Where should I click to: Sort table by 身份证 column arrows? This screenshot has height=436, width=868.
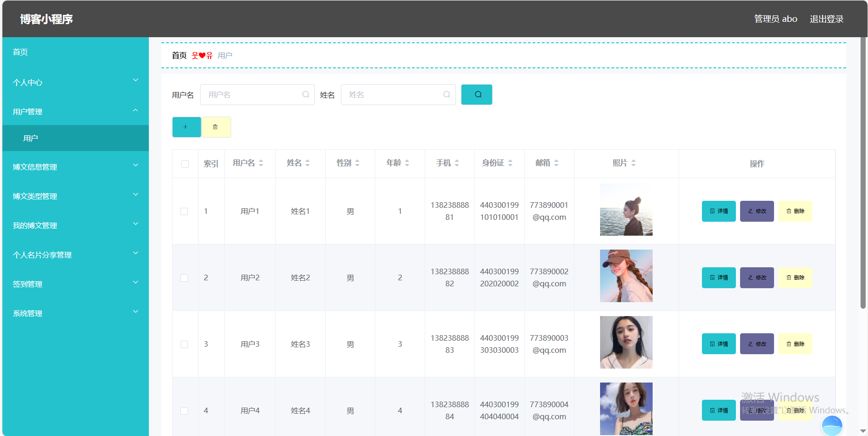click(x=510, y=163)
